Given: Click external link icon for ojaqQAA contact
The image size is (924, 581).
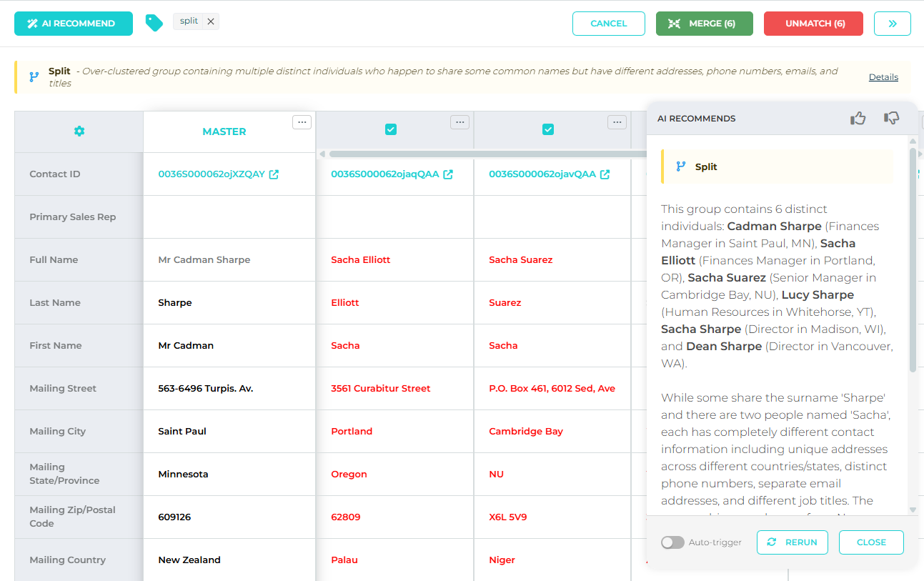Looking at the screenshot, I should [448, 174].
